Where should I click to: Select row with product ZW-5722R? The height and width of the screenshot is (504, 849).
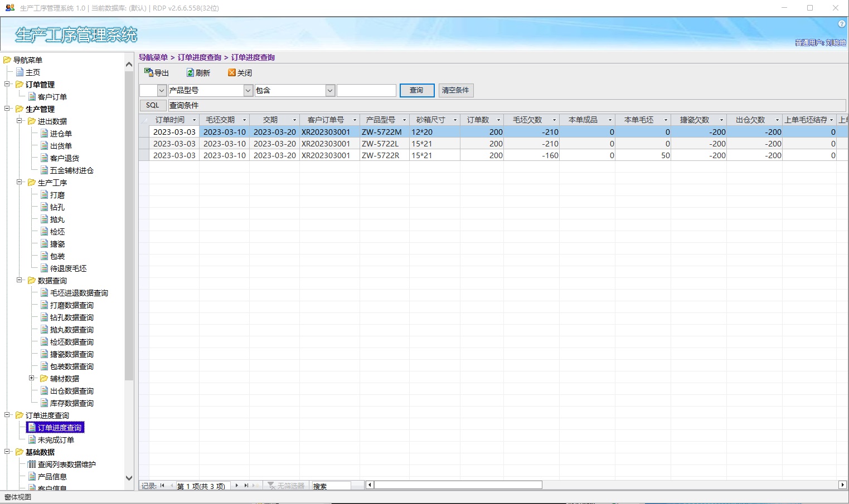click(493, 155)
